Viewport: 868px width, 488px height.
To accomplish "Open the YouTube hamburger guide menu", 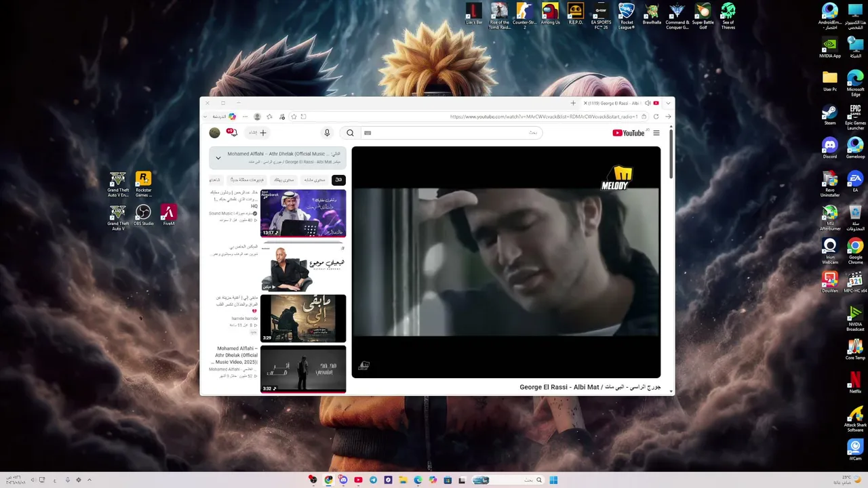I will pyautogui.click(x=656, y=133).
